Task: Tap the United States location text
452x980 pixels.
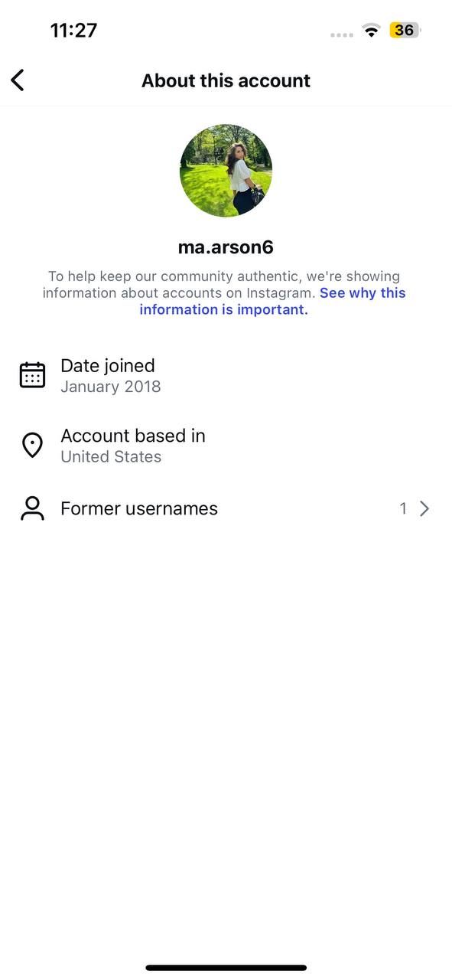Action: click(x=111, y=456)
